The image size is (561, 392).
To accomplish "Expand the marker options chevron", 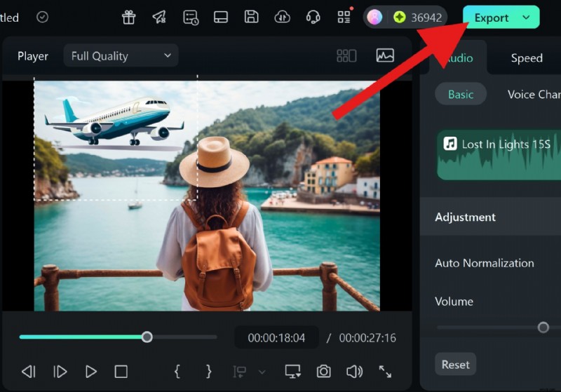I will click(262, 372).
